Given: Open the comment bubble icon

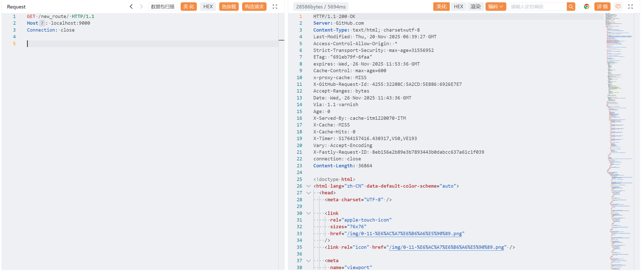Looking at the screenshot, I should click(x=618, y=7).
